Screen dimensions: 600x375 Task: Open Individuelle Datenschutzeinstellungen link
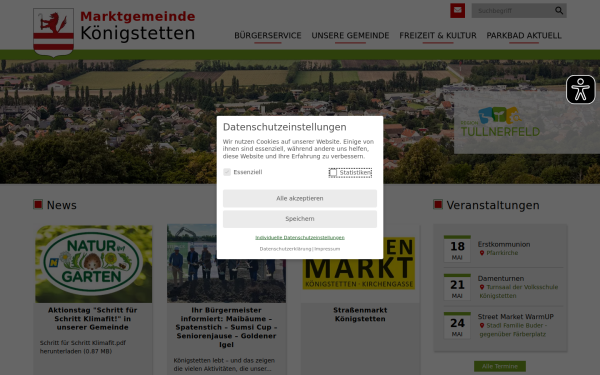pos(300,238)
